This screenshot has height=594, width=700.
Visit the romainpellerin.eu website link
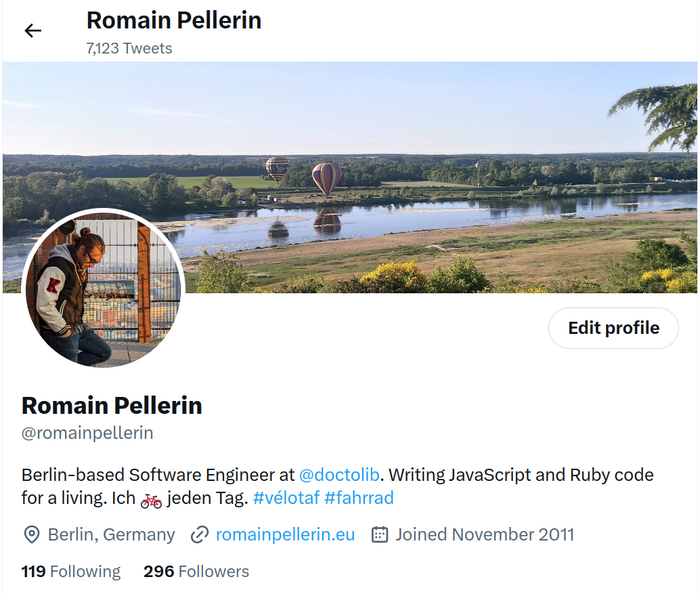coord(285,534)
